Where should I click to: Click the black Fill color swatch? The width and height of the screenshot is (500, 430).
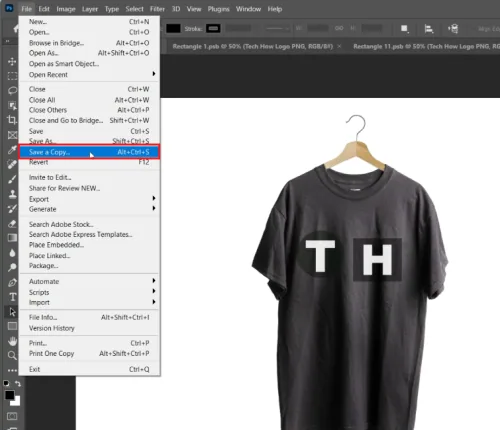pos(173,29)
